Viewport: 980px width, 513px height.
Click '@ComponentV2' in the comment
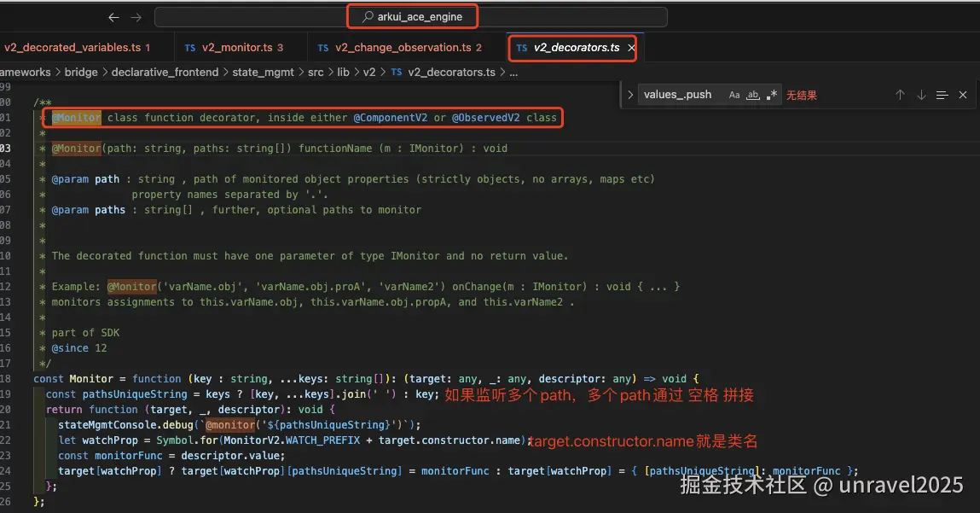coord(391,118)
